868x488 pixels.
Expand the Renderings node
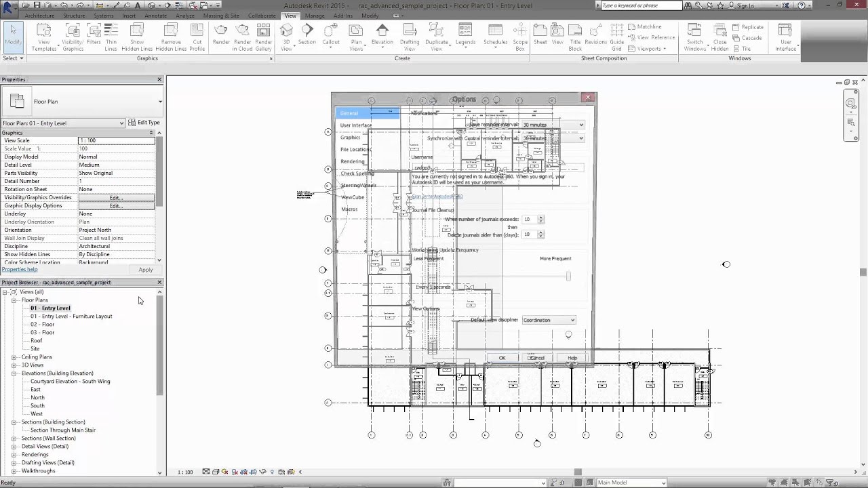tap(14, 455)
